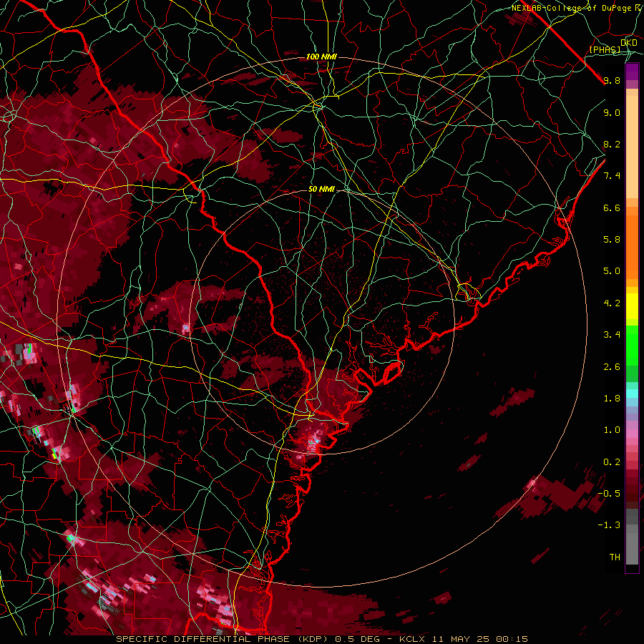Screen dimensions: 644x644
Task: Click the 5.8 legend value
Action: [x=612, y=240]
